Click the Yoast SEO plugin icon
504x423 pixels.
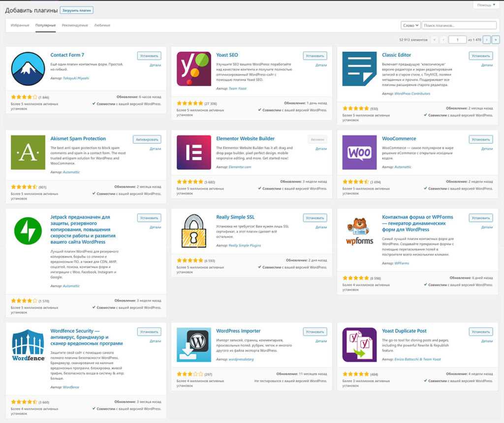(x=193, y=69)
